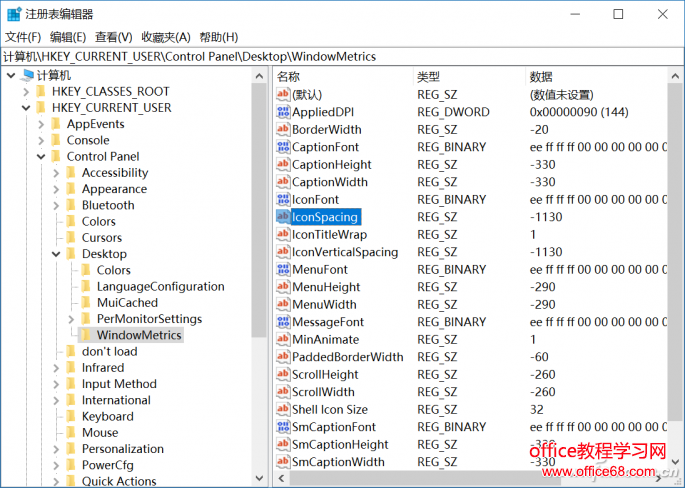The image size is (685, 488).
Task: Expand the Accessibility key arrow
Action: tap(56, 173)
